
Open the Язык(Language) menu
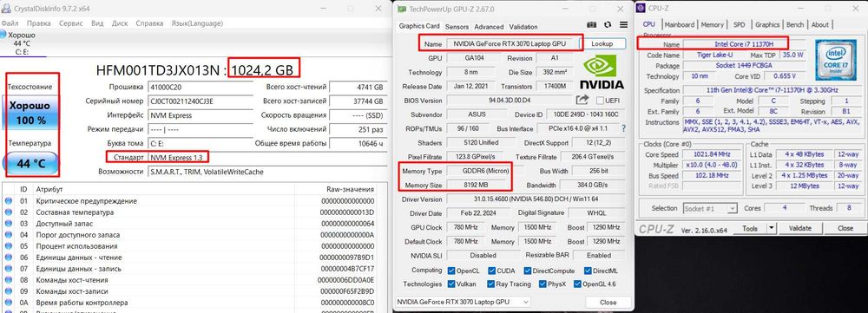coord(197,23)
